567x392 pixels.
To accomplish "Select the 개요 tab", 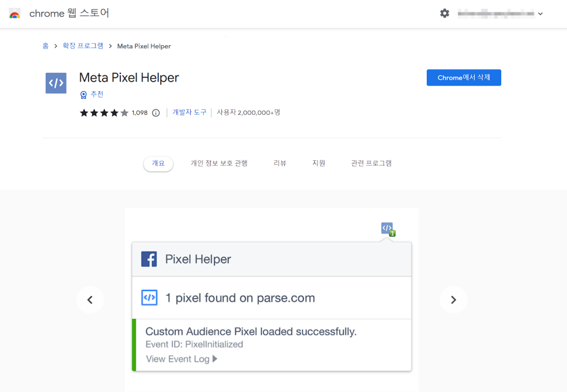I will [158, 164].
